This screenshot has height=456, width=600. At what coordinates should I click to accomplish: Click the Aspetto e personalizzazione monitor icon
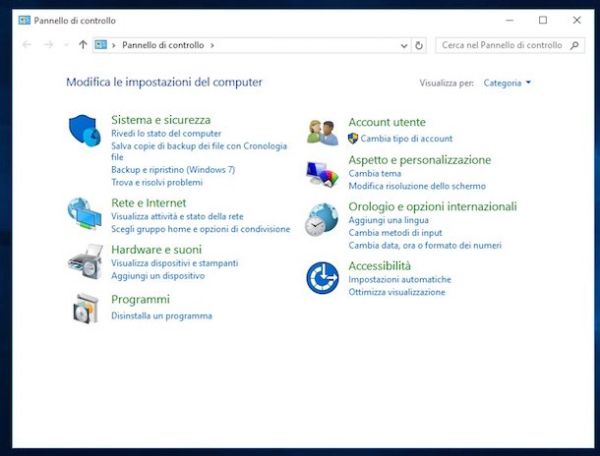pyautogui.click(x=323, y=174)
